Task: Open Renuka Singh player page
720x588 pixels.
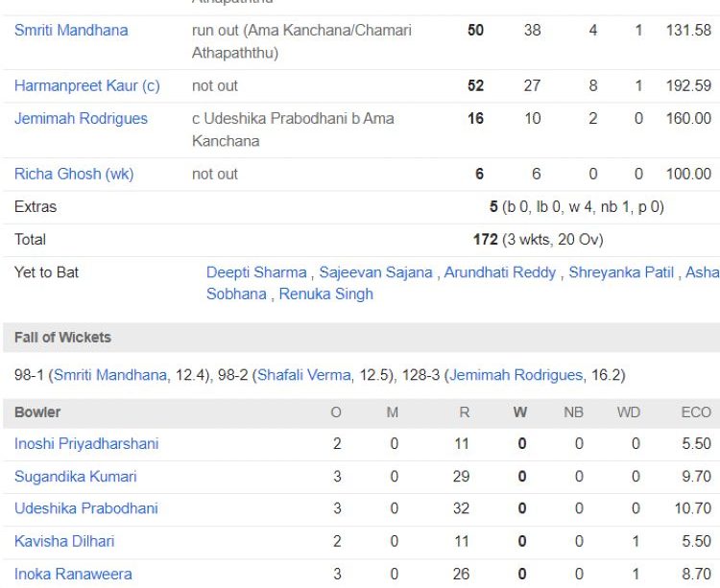Action: point(325,294)
